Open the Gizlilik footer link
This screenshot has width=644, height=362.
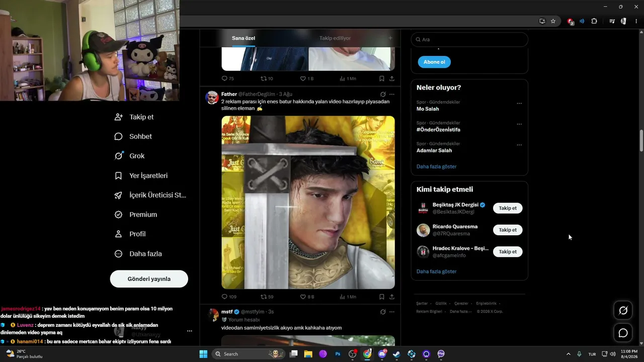click(x=441, y=304)
